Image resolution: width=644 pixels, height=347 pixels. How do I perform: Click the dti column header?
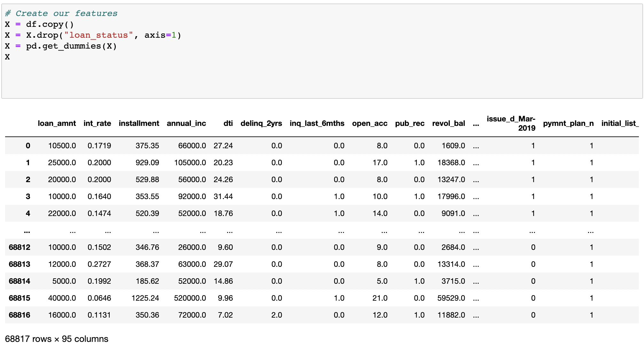(x=228, y=123)
